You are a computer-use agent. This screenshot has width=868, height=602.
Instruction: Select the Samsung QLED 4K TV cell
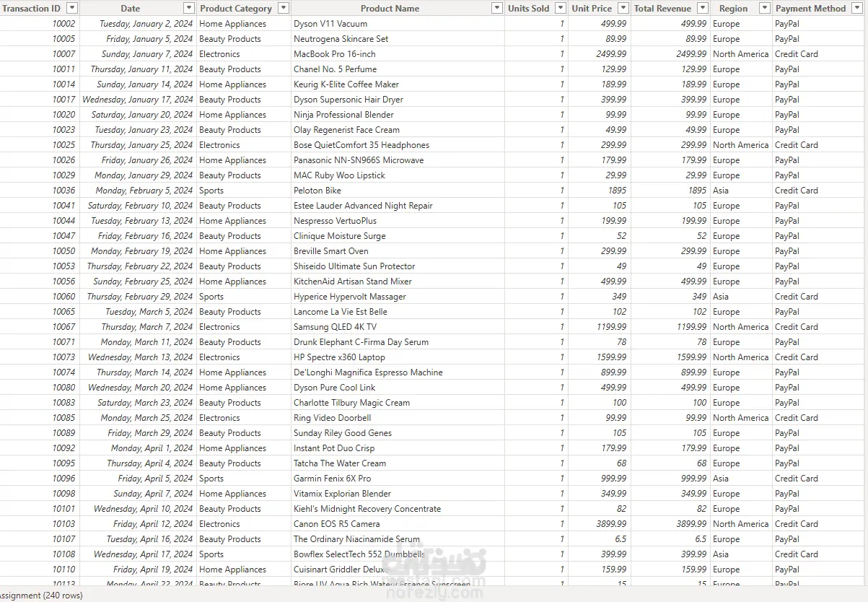(398, 327)
